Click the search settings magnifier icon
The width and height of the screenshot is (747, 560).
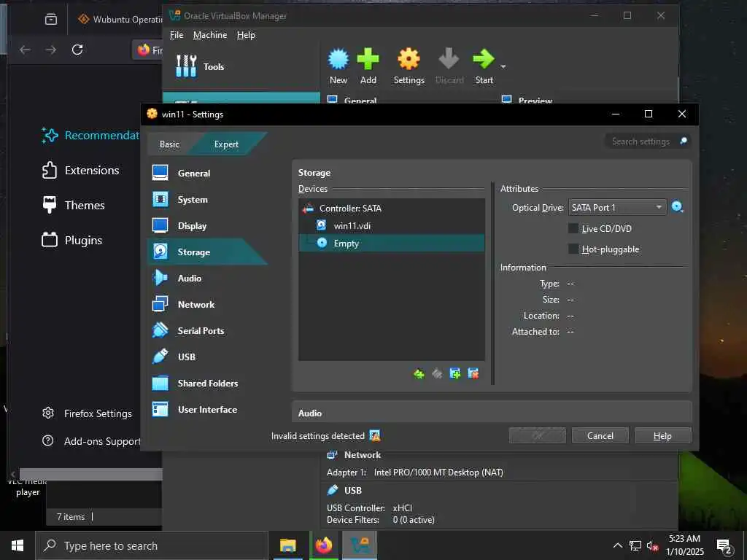(683, 141)
